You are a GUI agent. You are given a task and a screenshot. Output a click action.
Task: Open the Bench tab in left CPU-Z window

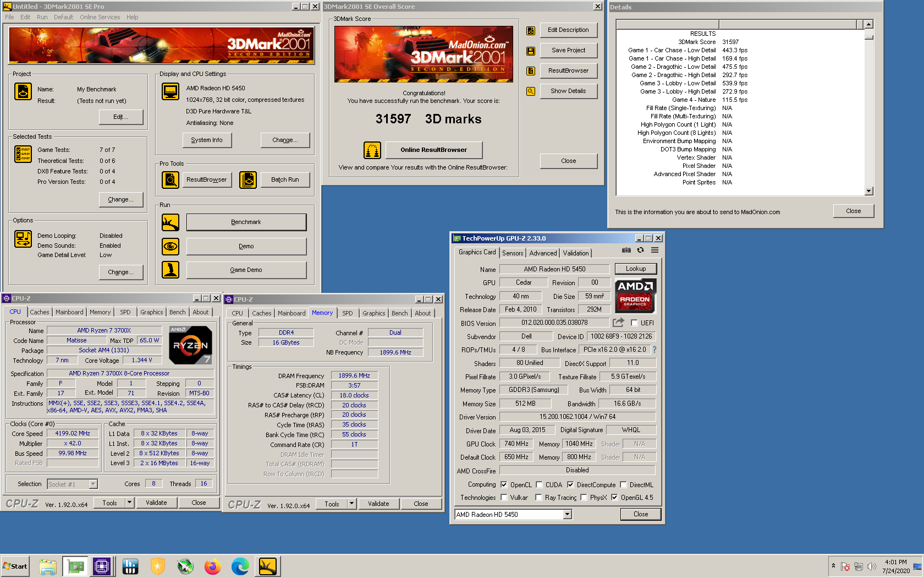[x=177, y=312]
